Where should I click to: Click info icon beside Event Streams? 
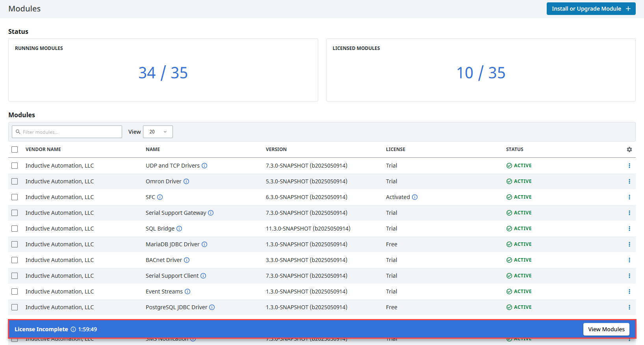click(187, 291)
